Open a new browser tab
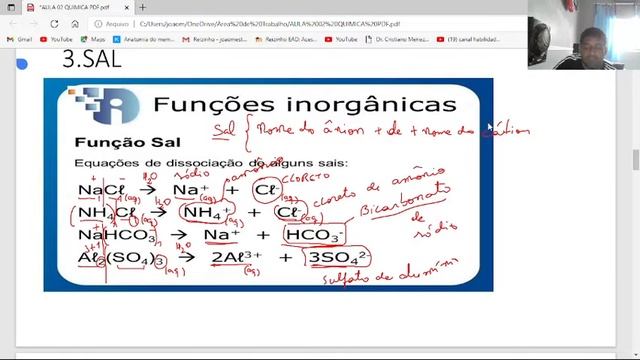Screen dimensions: 640x360 tap(142, 7)
